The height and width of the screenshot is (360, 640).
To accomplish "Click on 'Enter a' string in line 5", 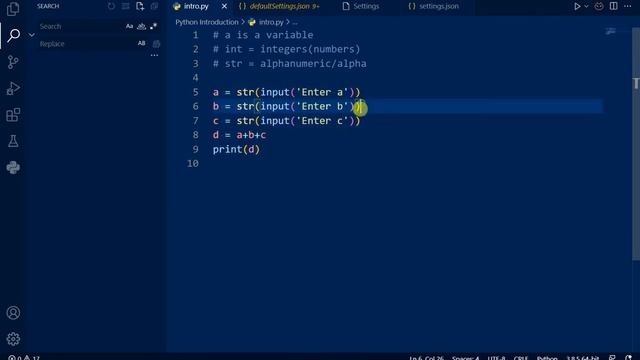I will pos(322,92).
